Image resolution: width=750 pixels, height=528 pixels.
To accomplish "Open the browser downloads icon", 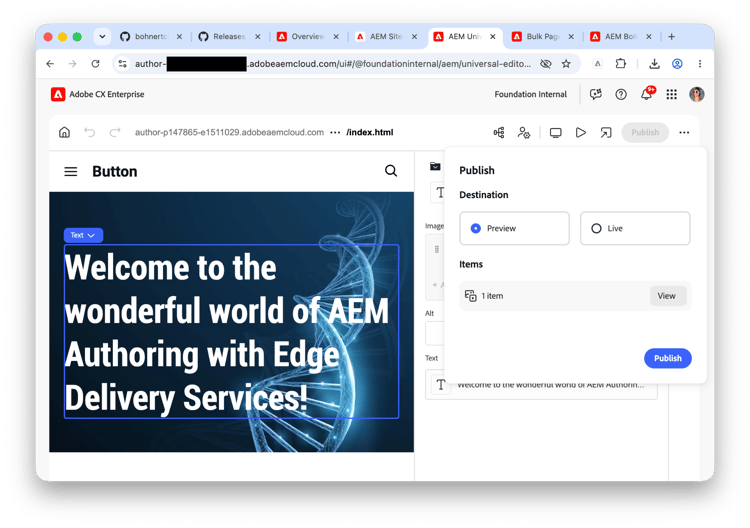I will pos(654,64).
